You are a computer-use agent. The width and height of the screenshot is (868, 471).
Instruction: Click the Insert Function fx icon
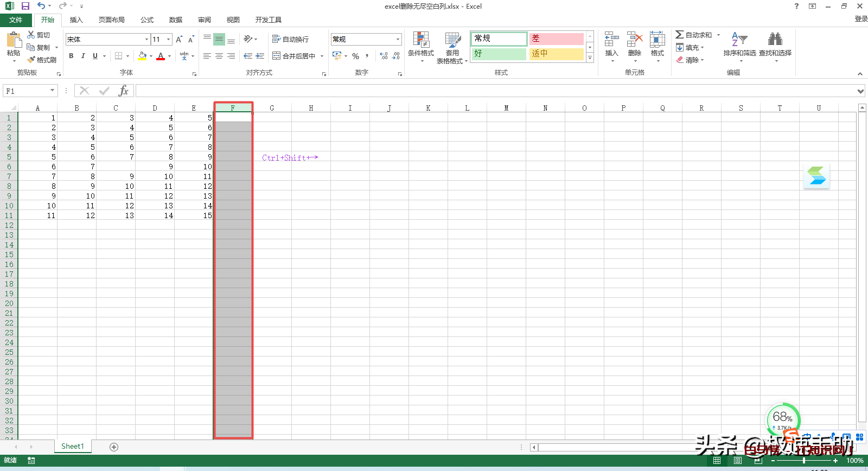point(124,91)
